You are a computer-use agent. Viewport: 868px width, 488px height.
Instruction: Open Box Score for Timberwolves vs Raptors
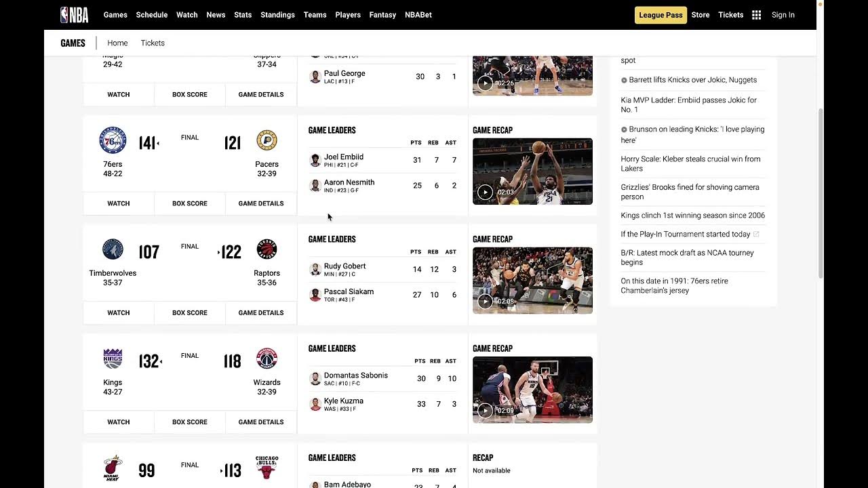pyautogui.click(x=190, y=312)
